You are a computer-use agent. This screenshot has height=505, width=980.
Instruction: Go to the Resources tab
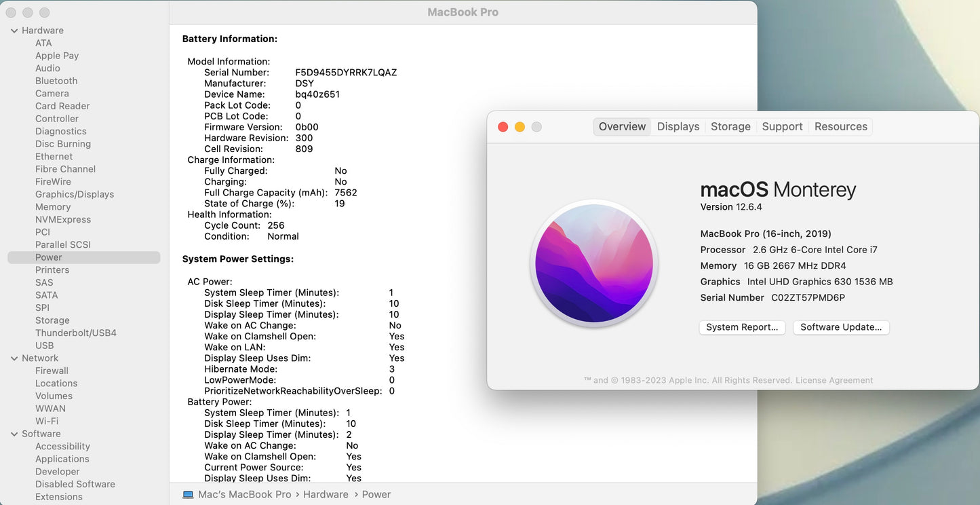tap(840, 127)
